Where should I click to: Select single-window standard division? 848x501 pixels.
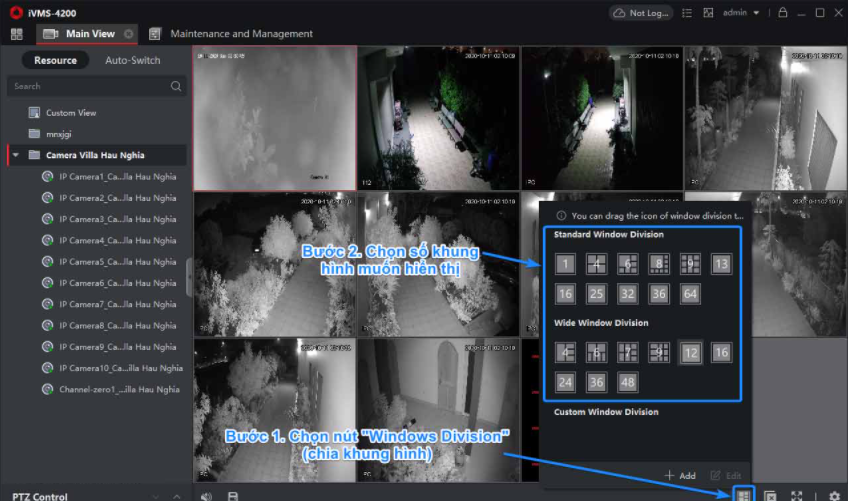[x=566, y=264]
